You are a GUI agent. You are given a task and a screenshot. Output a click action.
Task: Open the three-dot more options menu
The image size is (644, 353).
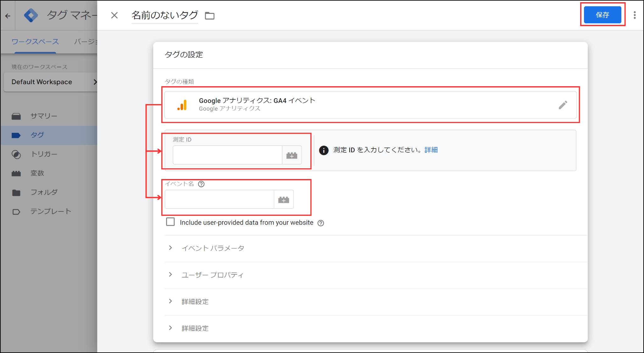point(635,15)
